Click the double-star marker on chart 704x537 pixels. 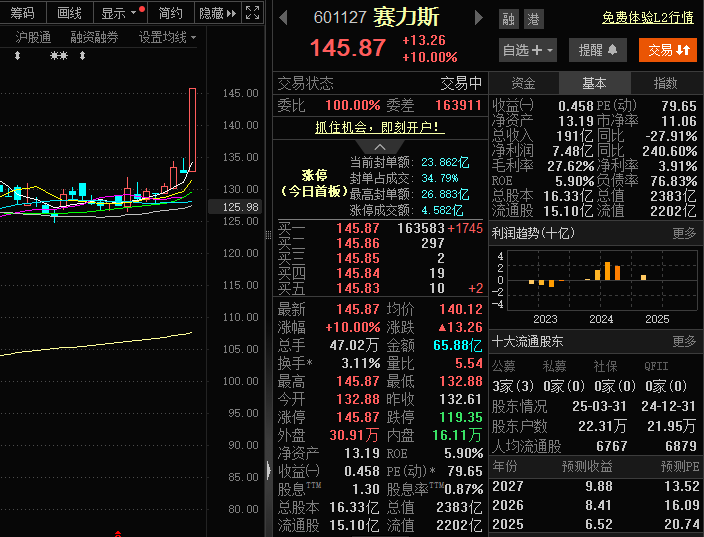[x=59, y=56]
